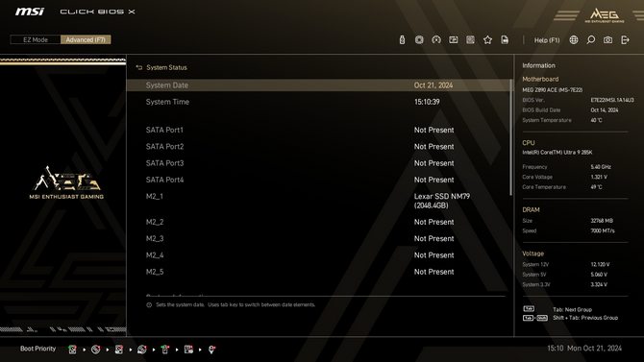This screenshot has height=362, width=644.
Task: Open Help (F1)
Action: click(x=547, y=40)
